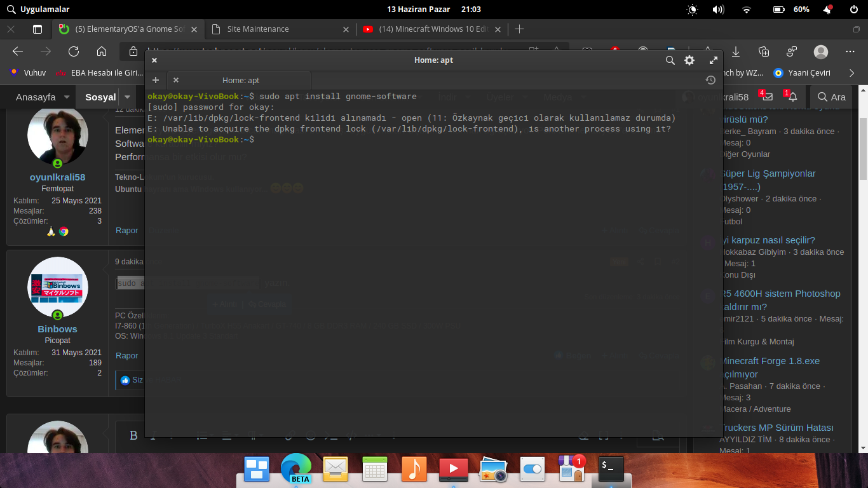
Task: Expand the Sosyal dropdown arrow
Action: (127, 97)
